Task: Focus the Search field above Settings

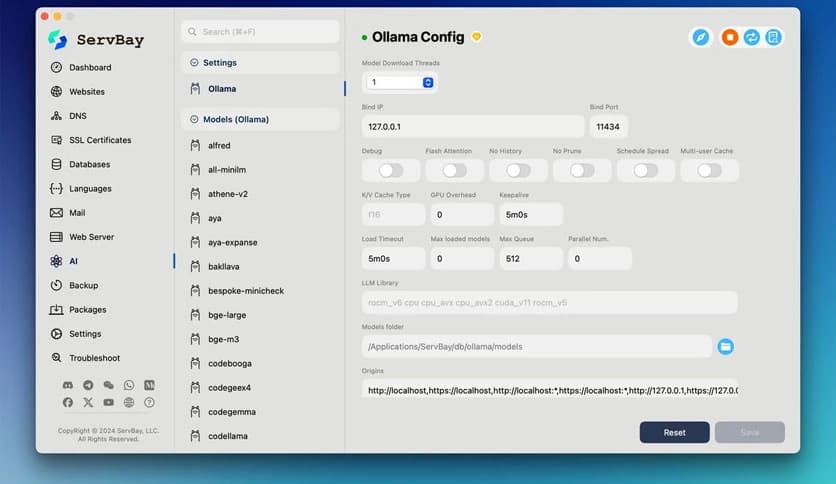Action: click(260, 32)
